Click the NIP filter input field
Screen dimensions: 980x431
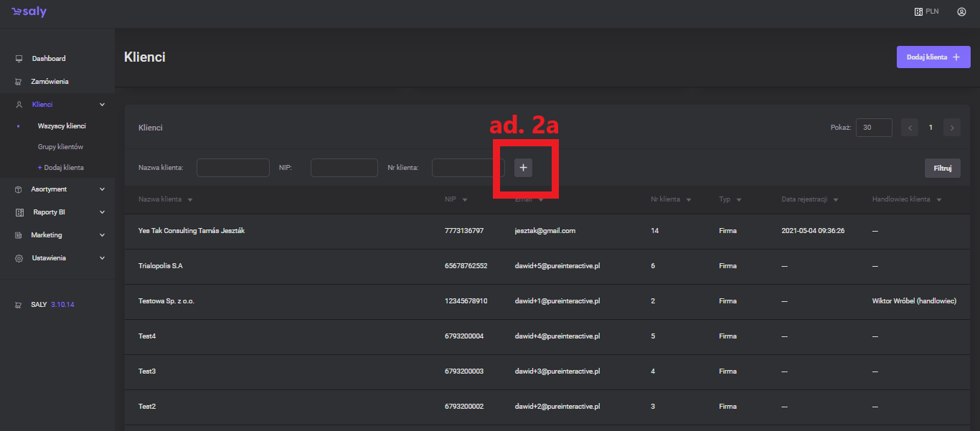(344, 168)
